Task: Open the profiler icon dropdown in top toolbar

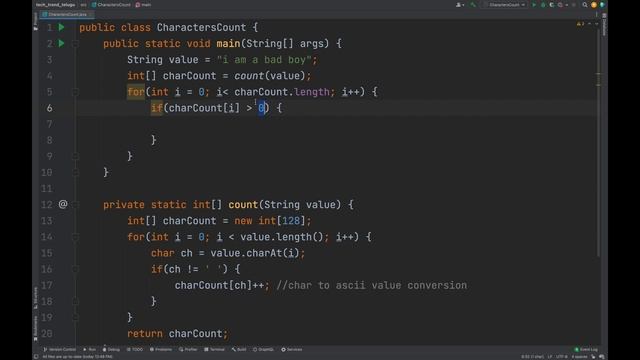Action: [x=562, y=5]
